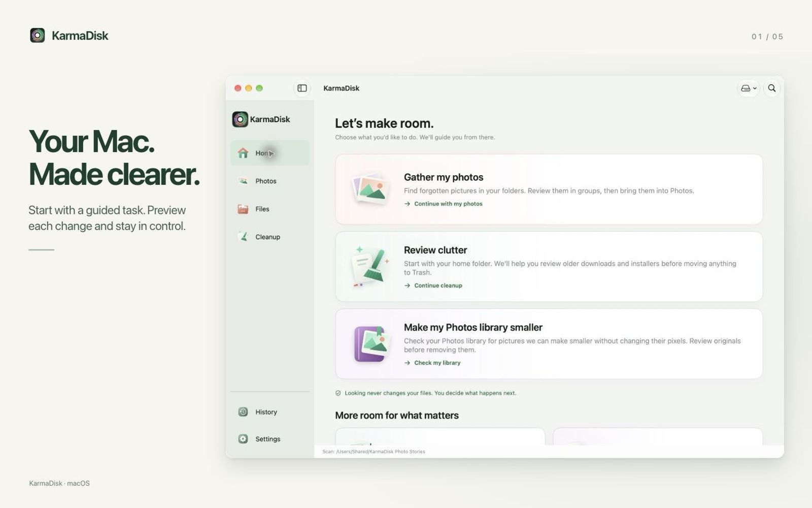Follow the Continue cleanup link

433,285
